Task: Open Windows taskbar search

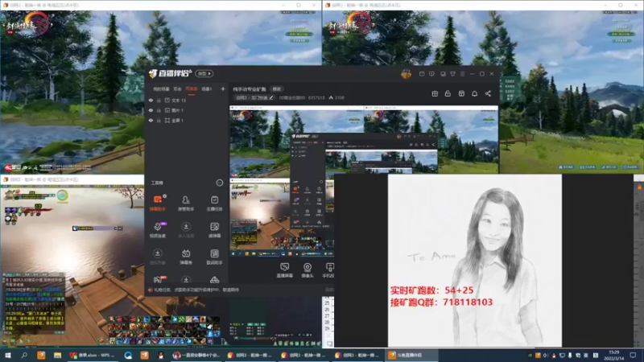Action: click(x=24, y=355)
